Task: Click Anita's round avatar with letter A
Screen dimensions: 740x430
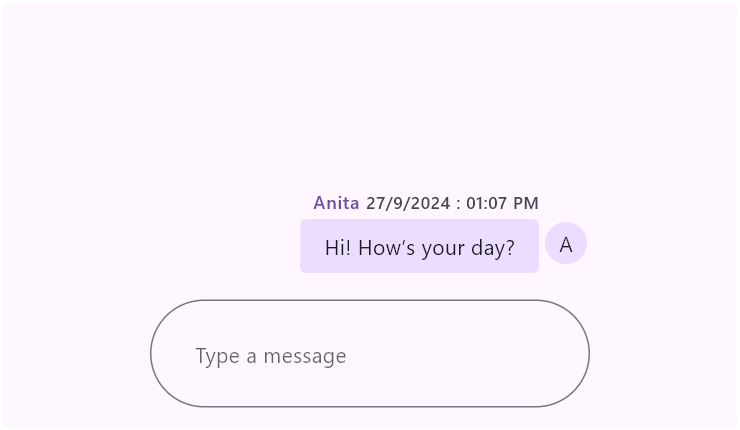Action: (566, 243)
